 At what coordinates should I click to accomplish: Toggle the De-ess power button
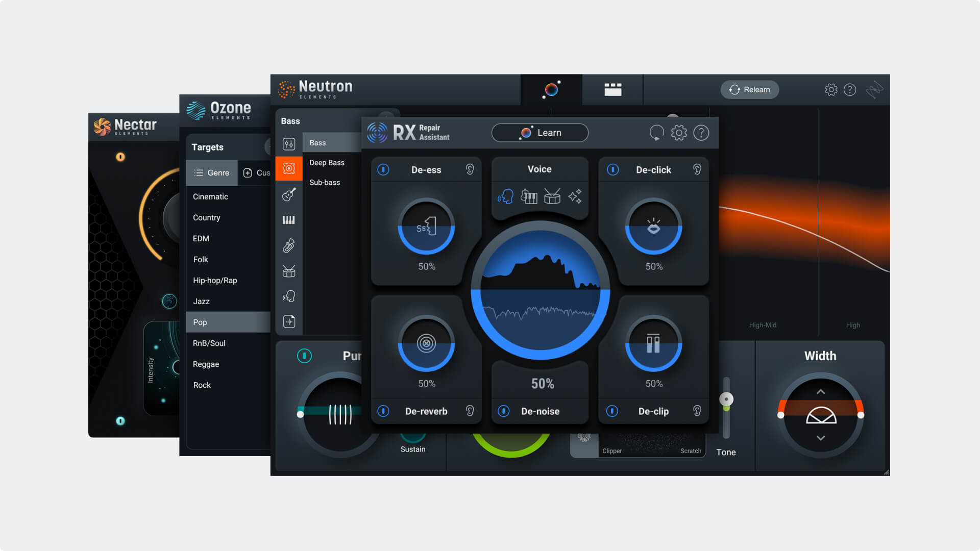click(x=383, y=169)
